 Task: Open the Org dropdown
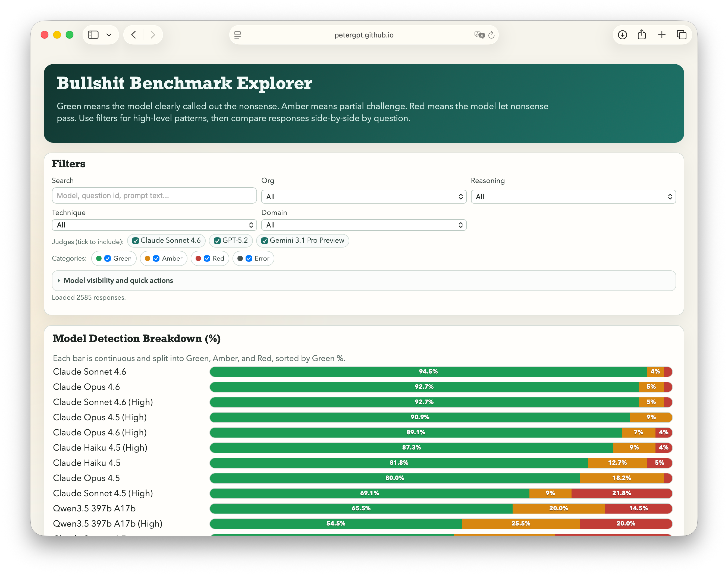click(363, 197)
